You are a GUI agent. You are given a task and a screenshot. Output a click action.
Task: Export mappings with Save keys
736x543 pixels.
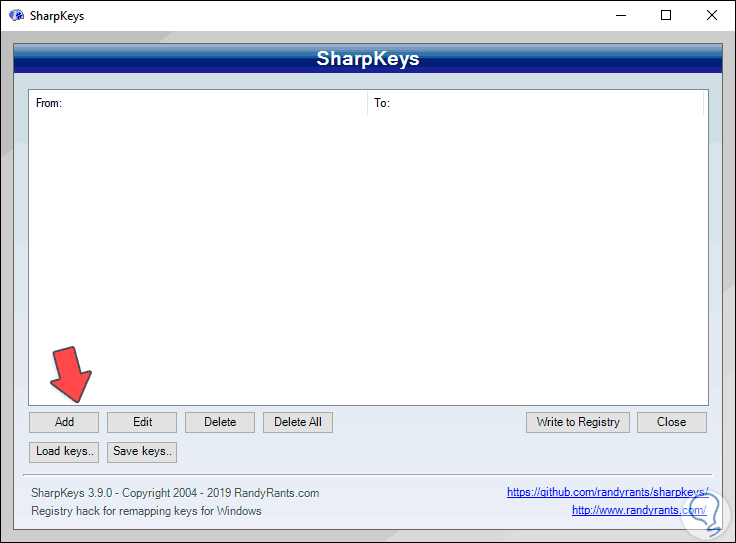pos(142,452)
